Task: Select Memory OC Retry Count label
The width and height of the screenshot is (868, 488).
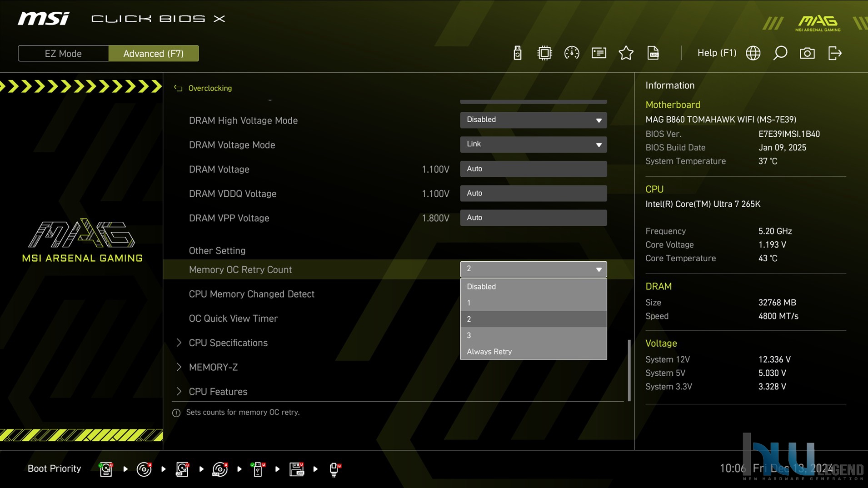Action: coord(240,269)
